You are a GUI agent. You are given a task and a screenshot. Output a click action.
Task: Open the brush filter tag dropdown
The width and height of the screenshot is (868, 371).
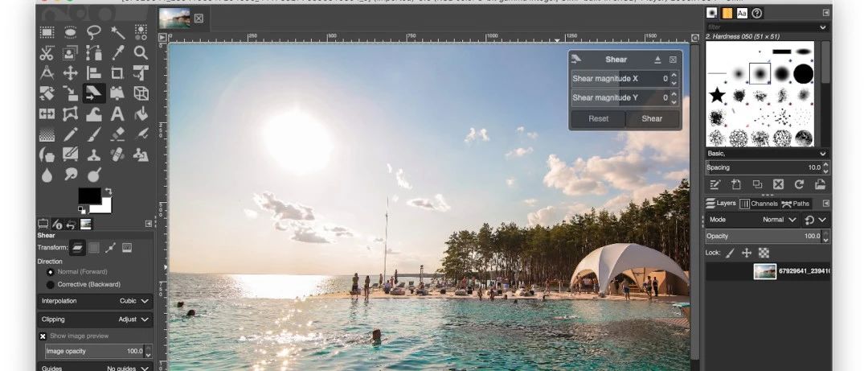tap(823, 27)
